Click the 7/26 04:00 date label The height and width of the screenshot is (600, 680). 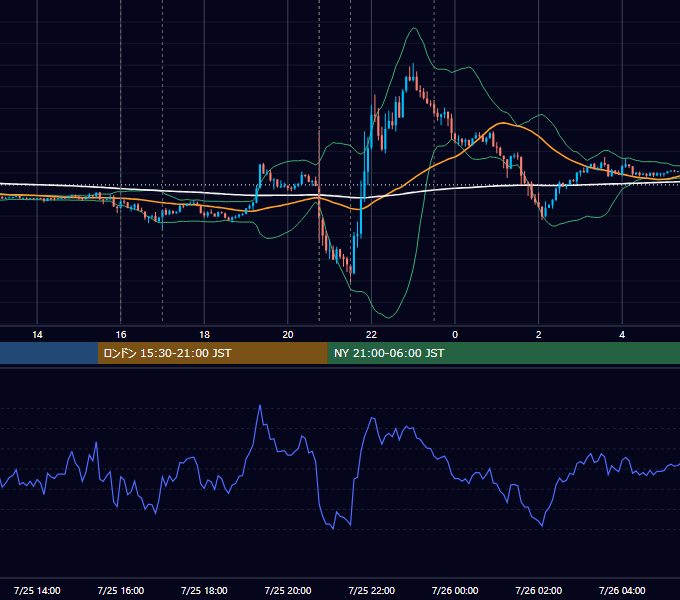622,590
